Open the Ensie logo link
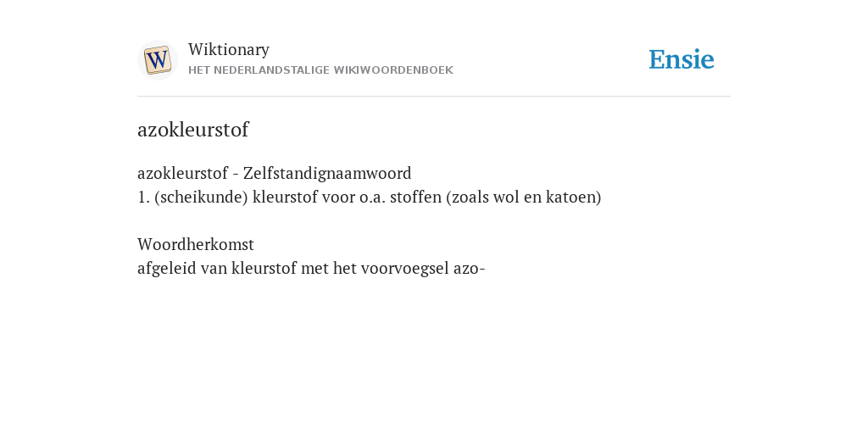868x434 pixels. click(x=682, y=59)
